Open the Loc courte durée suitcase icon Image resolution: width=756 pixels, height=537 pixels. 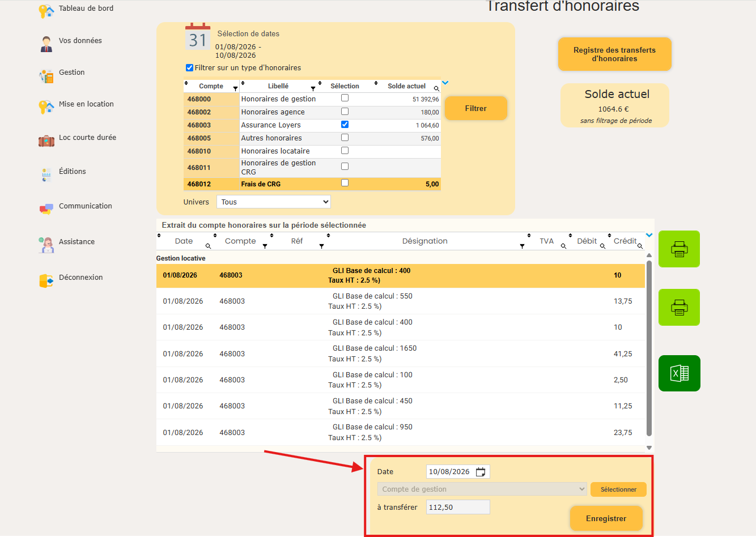point(46,140)
